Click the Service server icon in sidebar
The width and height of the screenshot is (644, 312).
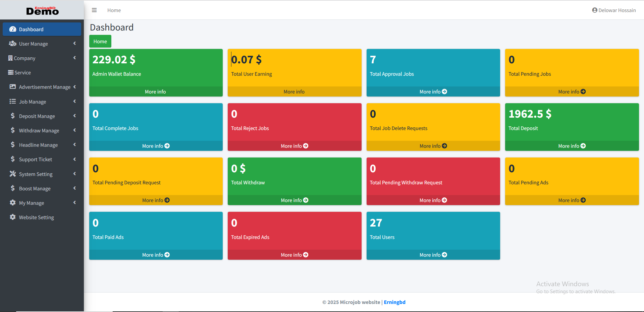click(x=11, y=72)
